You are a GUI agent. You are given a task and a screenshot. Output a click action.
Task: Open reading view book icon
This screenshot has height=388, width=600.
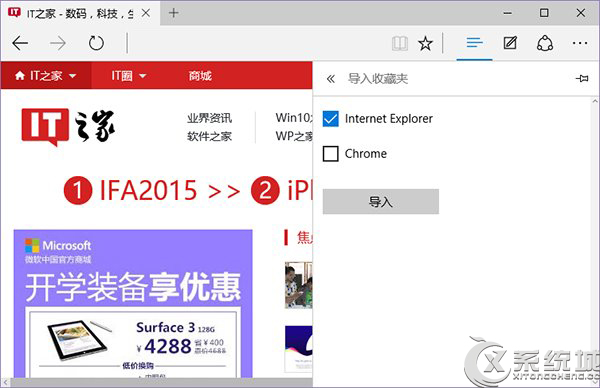point(400,43)
